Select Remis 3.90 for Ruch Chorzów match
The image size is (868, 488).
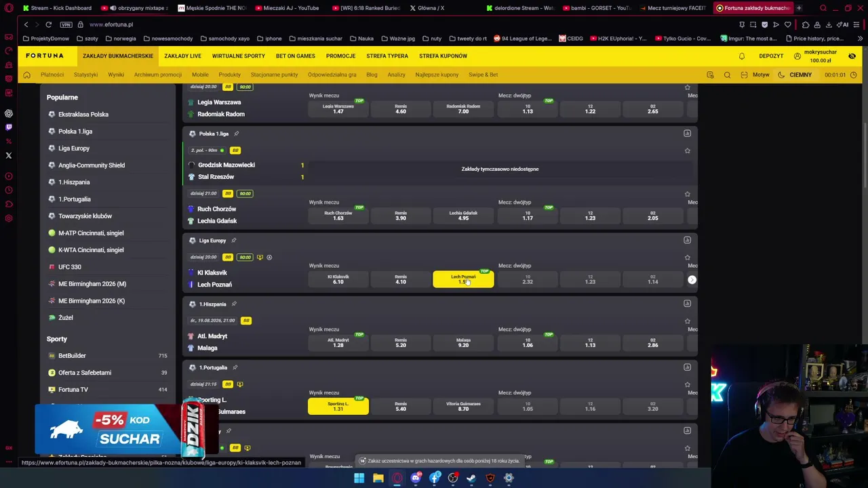pos(401,216)
